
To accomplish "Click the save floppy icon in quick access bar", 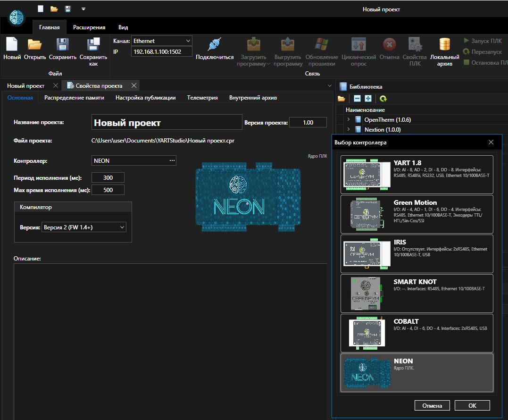I will point(68,9).
